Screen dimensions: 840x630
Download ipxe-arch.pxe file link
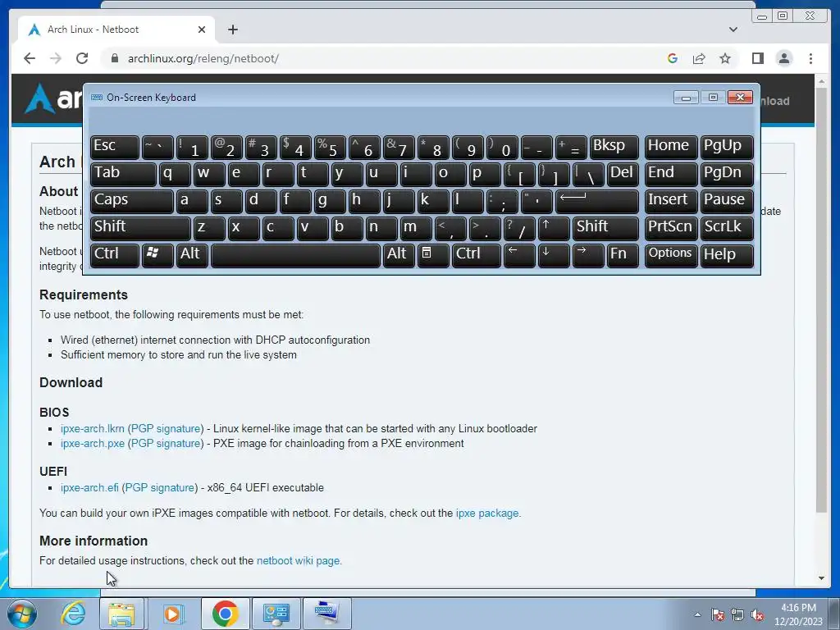coord(92,444)
